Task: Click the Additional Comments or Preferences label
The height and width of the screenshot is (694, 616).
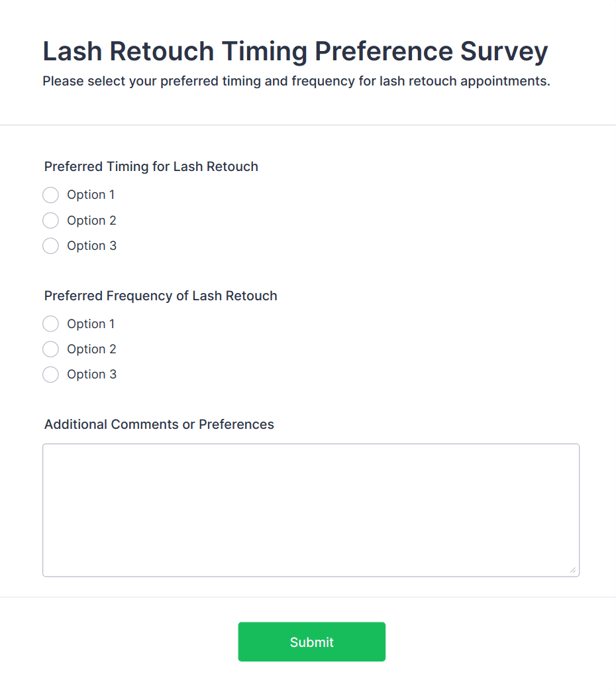Action: (x=159, y=424)
